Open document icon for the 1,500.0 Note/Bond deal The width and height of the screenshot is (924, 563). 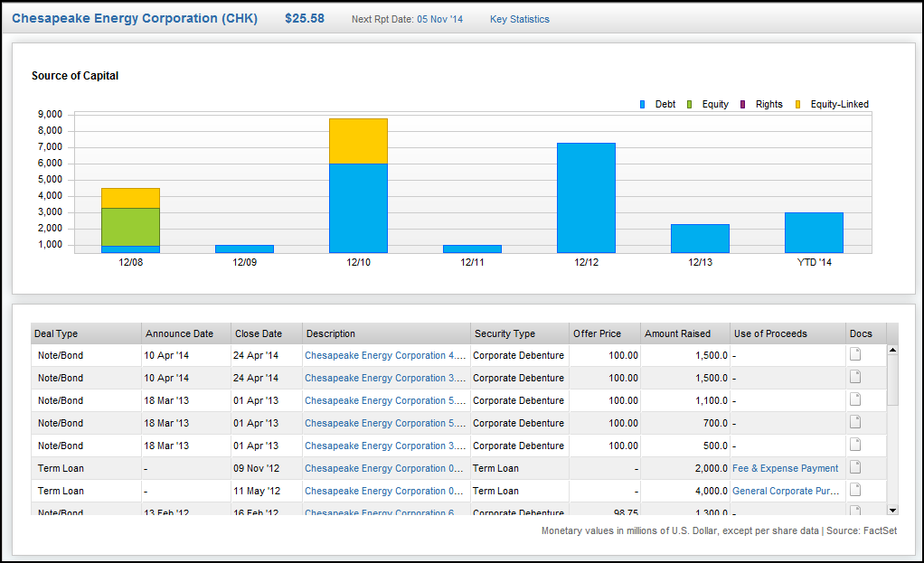pos(854,355)
